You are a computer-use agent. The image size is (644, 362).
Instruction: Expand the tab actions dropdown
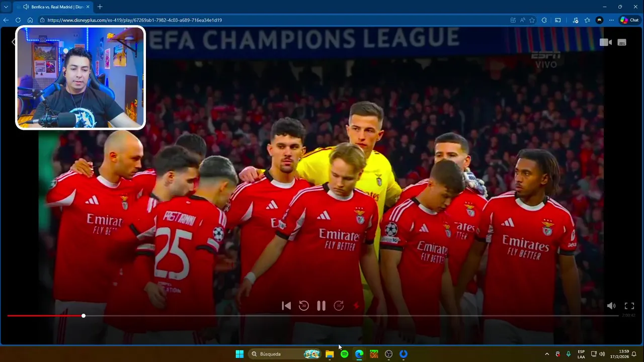point(6,7)
